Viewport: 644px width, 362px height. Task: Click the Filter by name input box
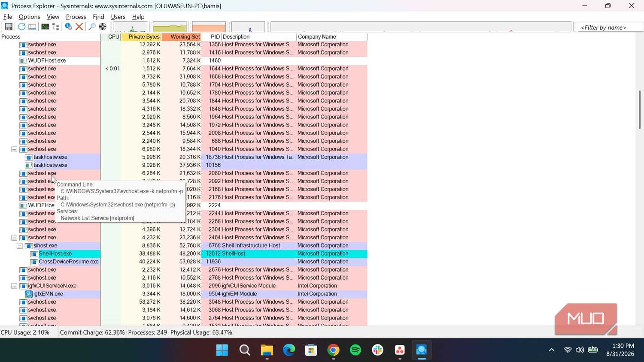[x=610, y=27]
